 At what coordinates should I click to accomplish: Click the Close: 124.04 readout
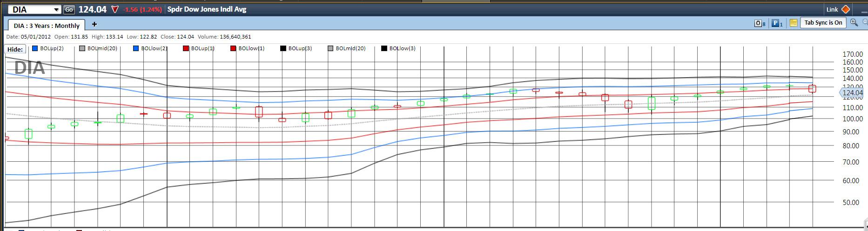[x=177, y=37]
